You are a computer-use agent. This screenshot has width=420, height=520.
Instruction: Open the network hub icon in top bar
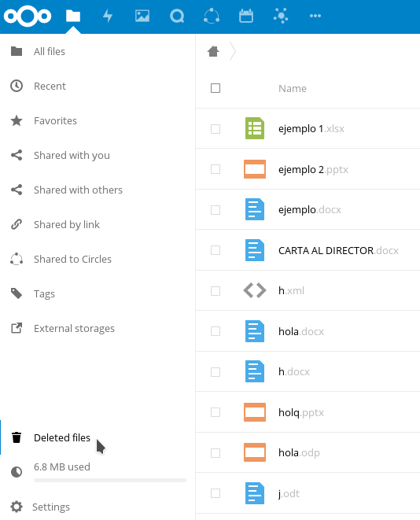click(x=281, y=16)
